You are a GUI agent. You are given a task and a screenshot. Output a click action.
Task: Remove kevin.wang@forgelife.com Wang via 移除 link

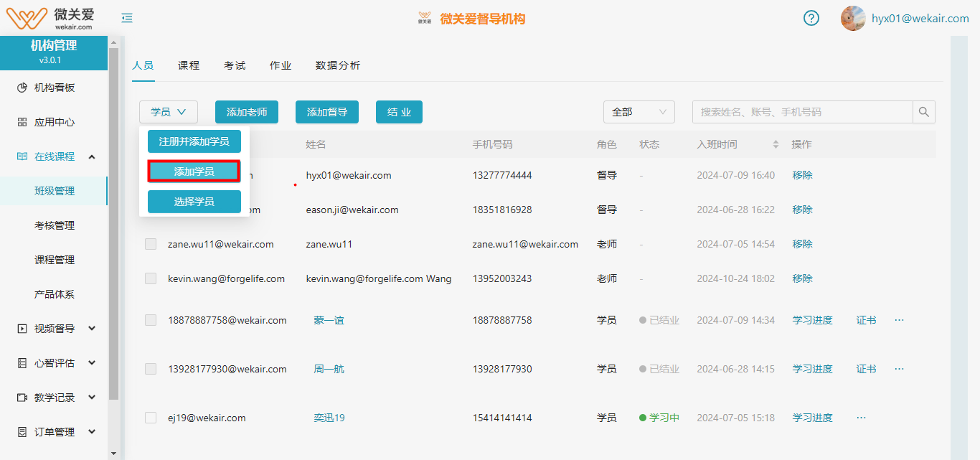tap(802, 278)
